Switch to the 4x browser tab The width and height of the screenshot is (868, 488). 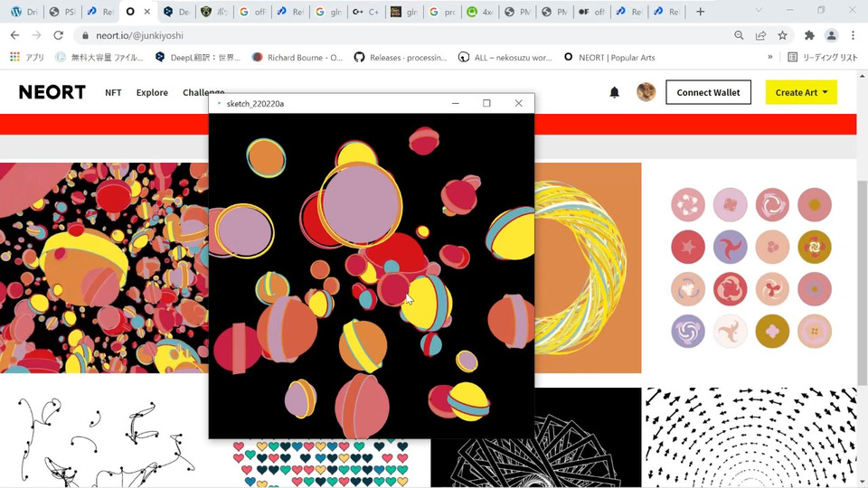479,11
